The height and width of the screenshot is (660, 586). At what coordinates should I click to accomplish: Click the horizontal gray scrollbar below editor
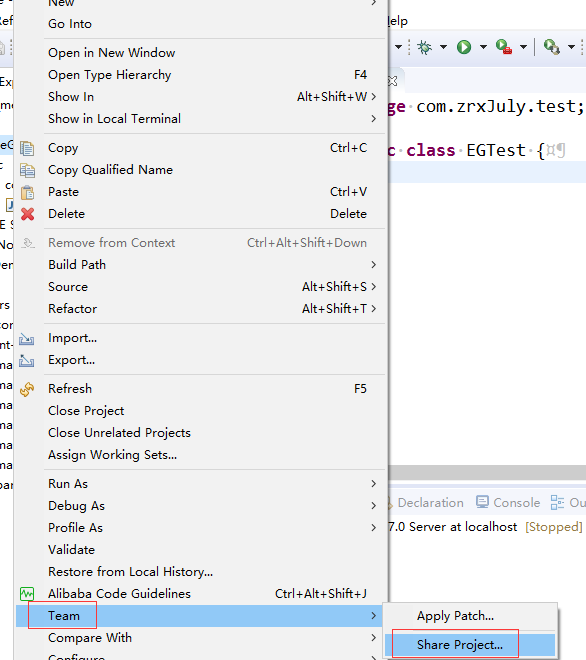487,472
